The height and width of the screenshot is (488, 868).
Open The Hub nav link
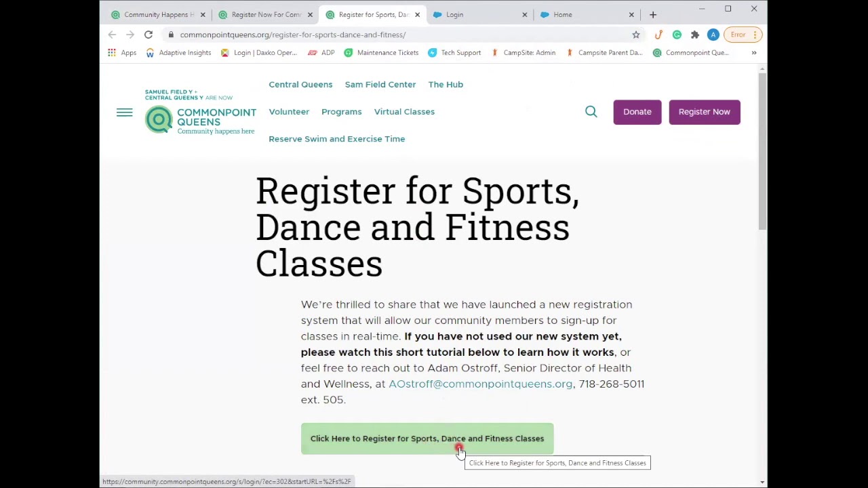click(446, 85)
